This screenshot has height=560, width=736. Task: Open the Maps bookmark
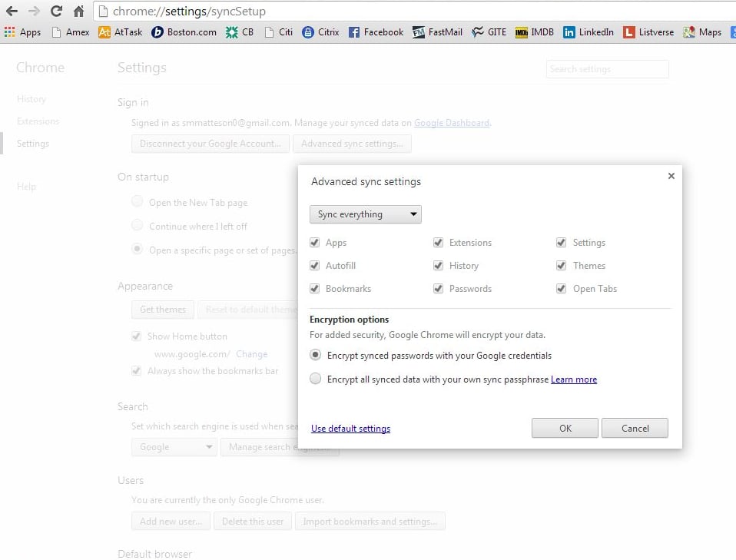(702, 32)
